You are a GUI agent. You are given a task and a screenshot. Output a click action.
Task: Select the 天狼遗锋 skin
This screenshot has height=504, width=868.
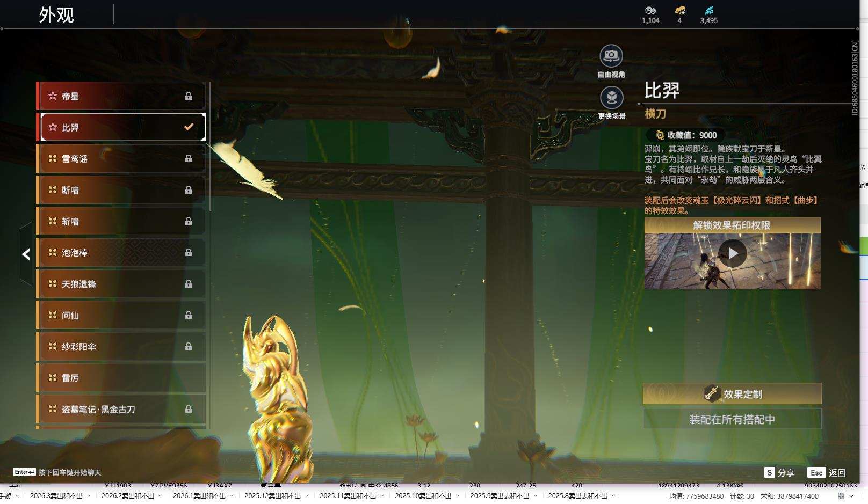121,284
